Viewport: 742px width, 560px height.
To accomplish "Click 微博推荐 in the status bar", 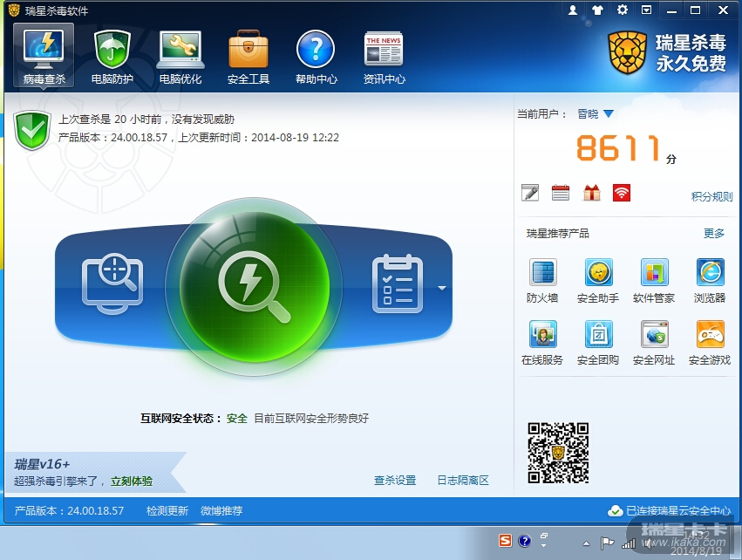I will click(221, 511).
